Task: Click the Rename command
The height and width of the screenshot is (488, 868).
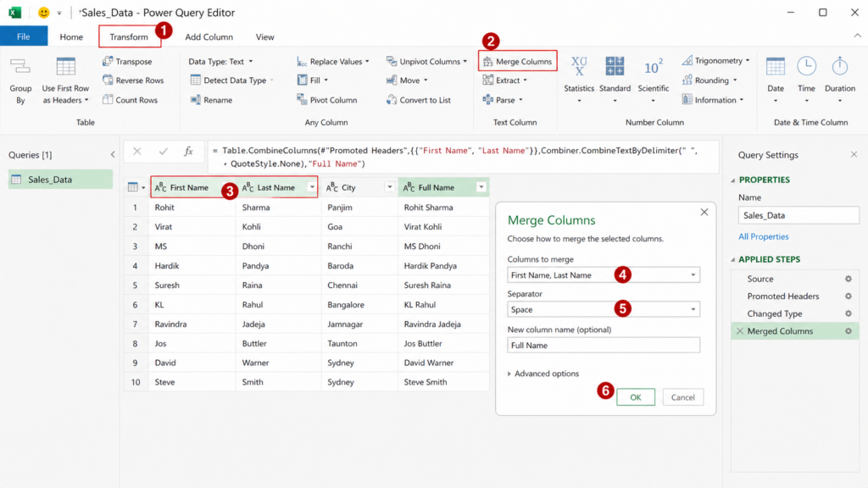Action: tap(211, 100)
